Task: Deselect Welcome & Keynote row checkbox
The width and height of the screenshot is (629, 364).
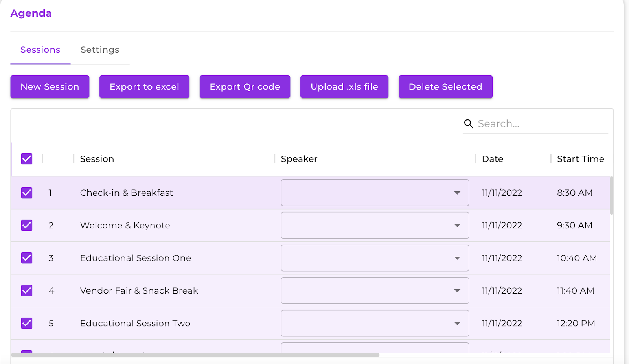Action: point(27,225)
